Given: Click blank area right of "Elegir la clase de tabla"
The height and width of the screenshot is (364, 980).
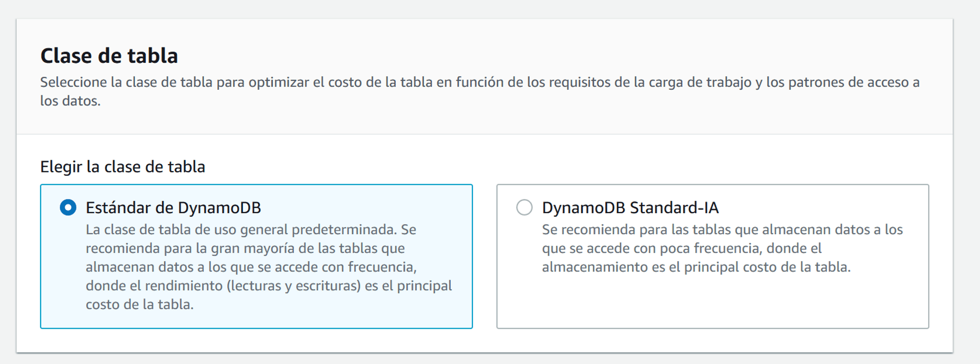Looking at the screenshot, I should click(x=539, y=167).
